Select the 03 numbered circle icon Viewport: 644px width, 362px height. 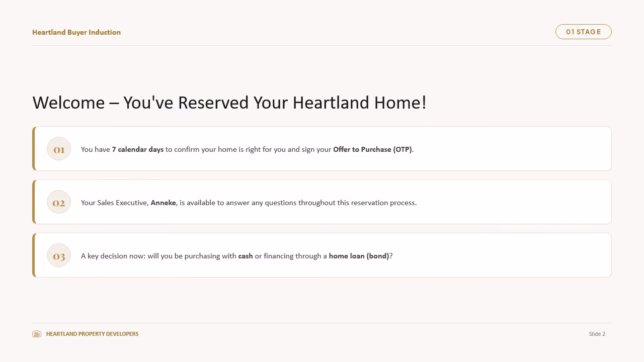(59, 256)
